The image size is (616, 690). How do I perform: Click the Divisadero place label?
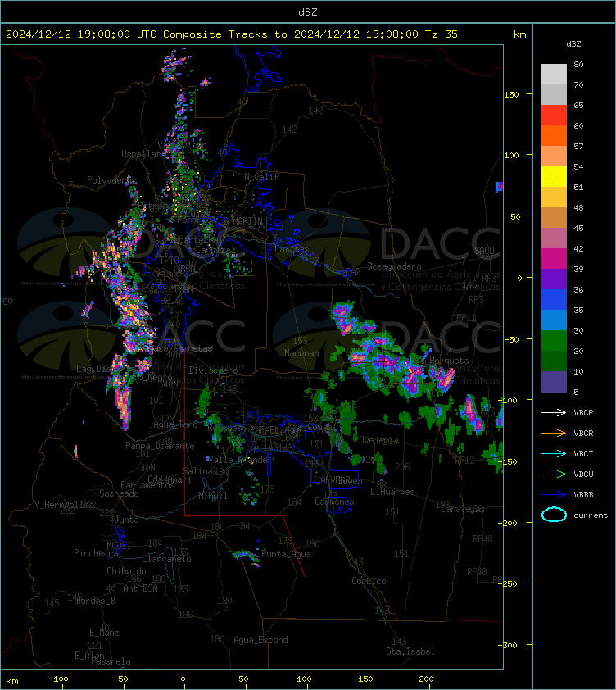(214, 370)
